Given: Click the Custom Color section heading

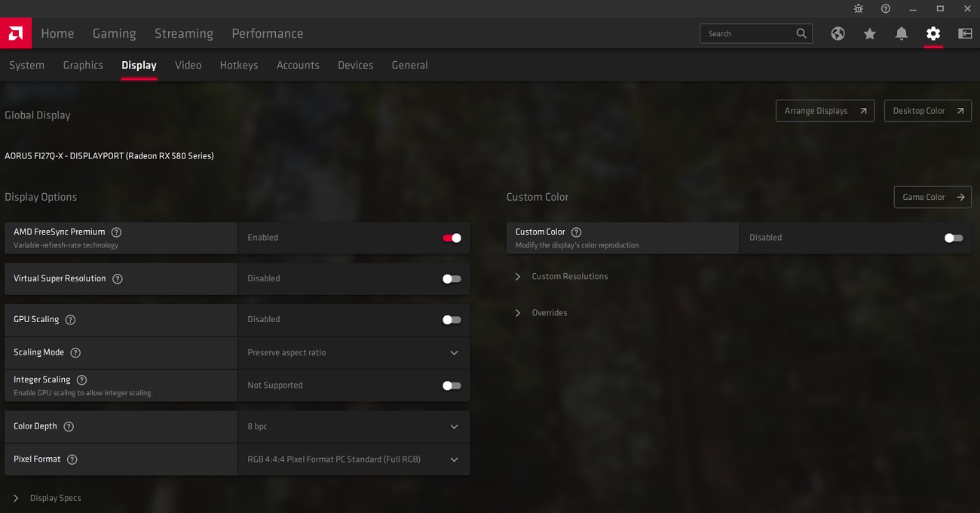Looking at the screenshot, I should tap(537, 197).
